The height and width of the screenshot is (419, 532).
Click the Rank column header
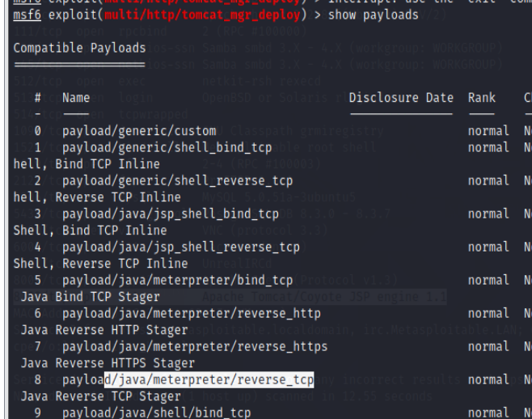pyautogui.click(x=481, y=98)
